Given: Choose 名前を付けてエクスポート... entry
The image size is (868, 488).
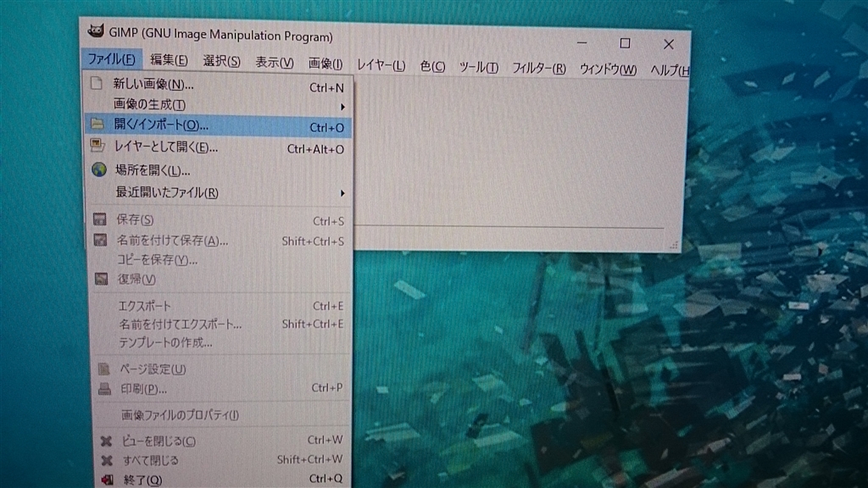Looking at the screenshot, I should [x=221, y=324].
